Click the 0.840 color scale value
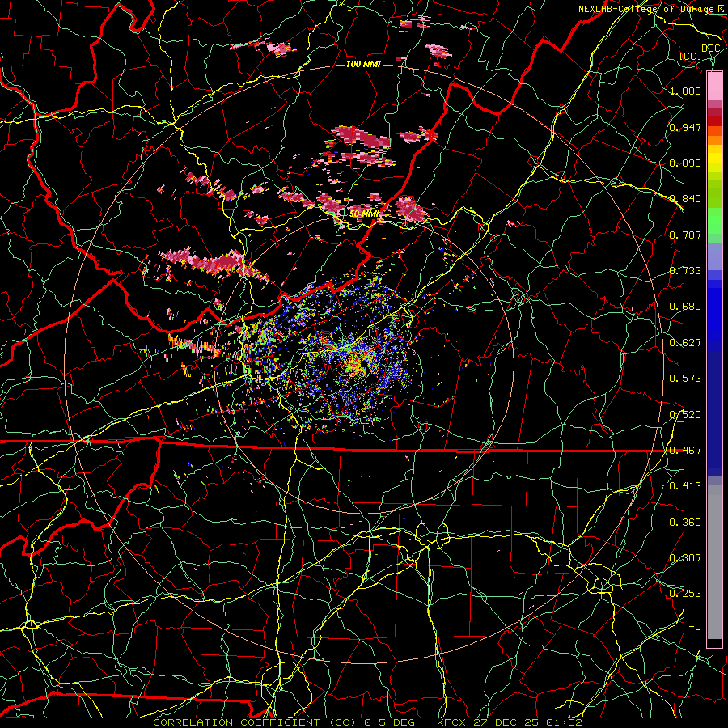Viewport: 728px width, 728px height. [685, 199]
